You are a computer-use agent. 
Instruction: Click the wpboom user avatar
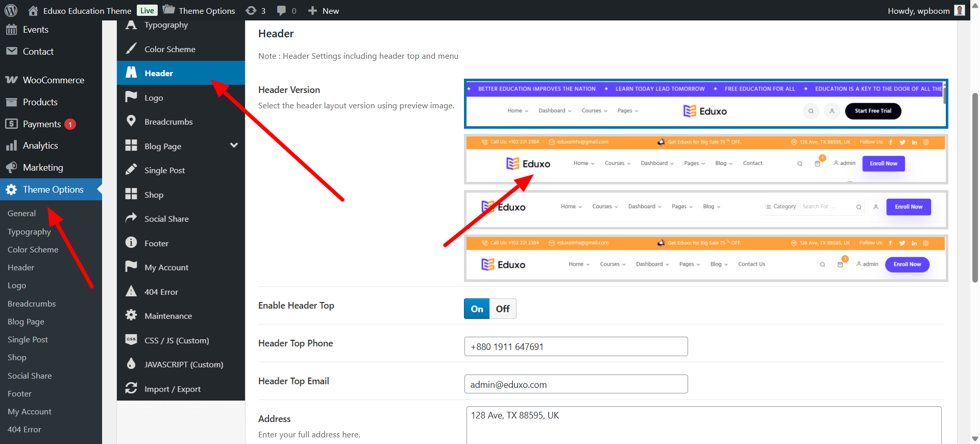(960, 10)
